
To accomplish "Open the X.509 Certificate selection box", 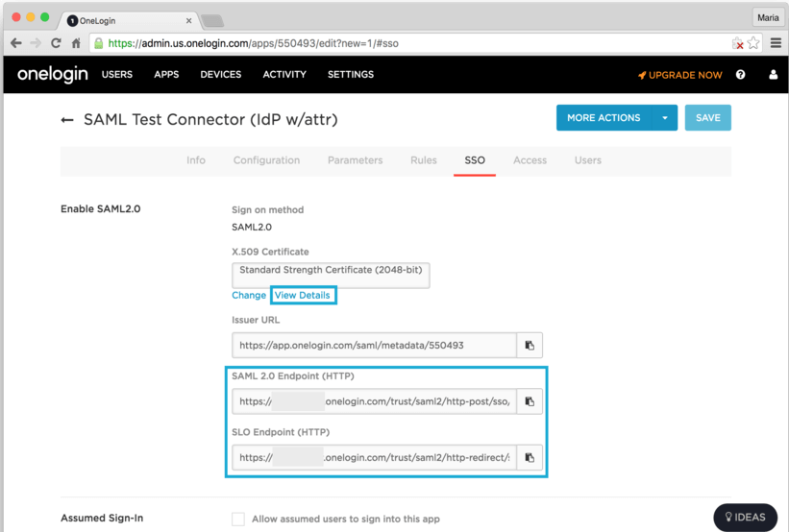I will [x=331, y=275].
